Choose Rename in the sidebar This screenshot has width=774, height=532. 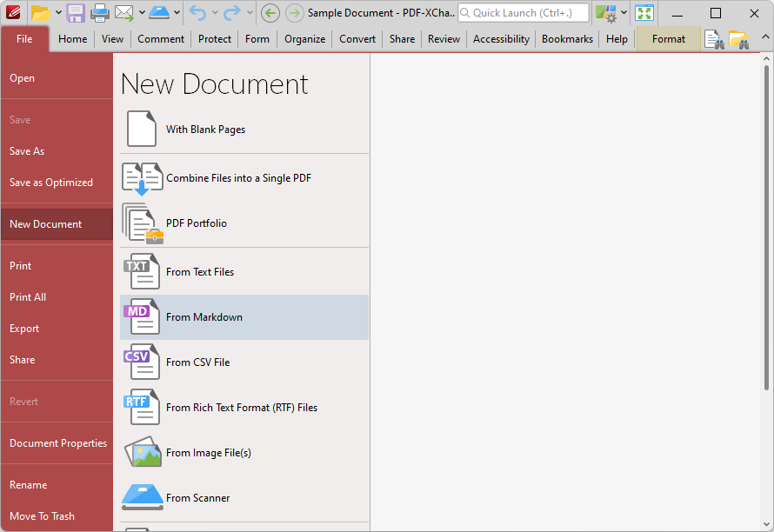point(57,484)
